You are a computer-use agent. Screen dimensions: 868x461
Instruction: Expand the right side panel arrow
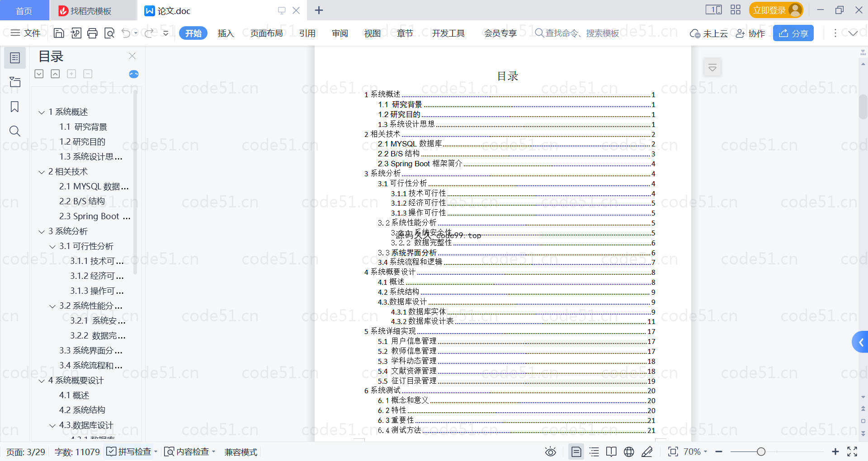(x=860, y=342)
